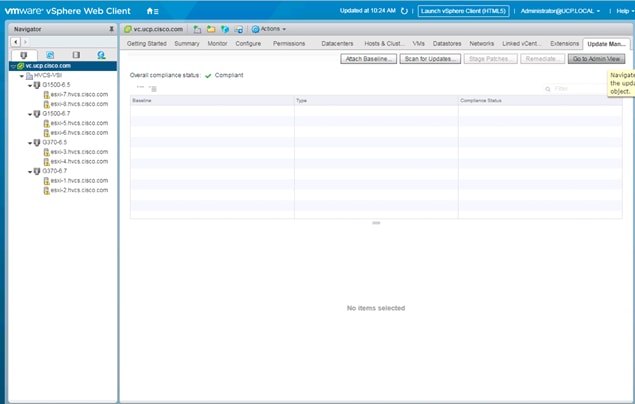
Task: Switch to the Permissions tab
Action: [x=289, y=43]
